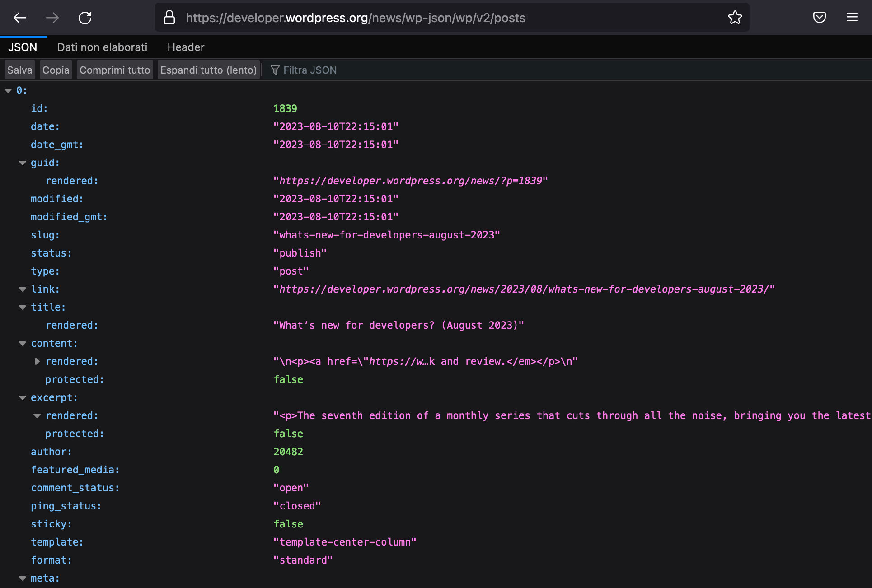This screenshot has width=872, height=588.
Task: Click the author value 20482
Action: 288,452
